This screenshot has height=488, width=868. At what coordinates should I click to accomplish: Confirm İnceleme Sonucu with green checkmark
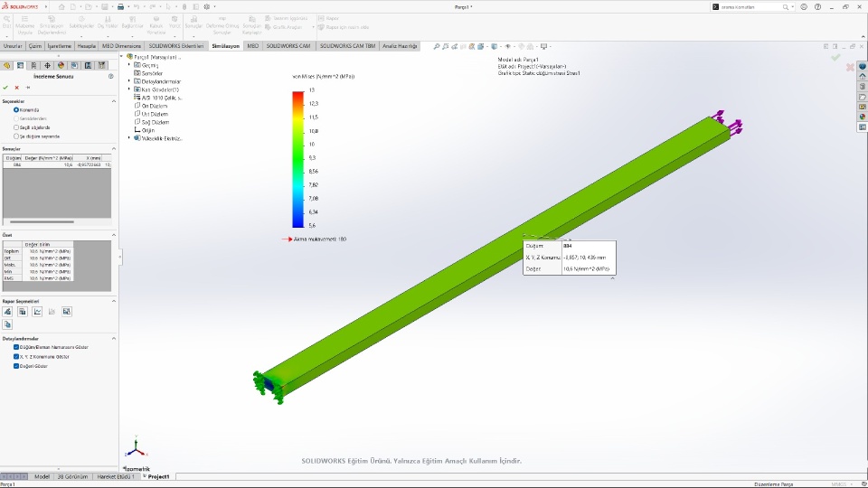[x=5, y=88]
